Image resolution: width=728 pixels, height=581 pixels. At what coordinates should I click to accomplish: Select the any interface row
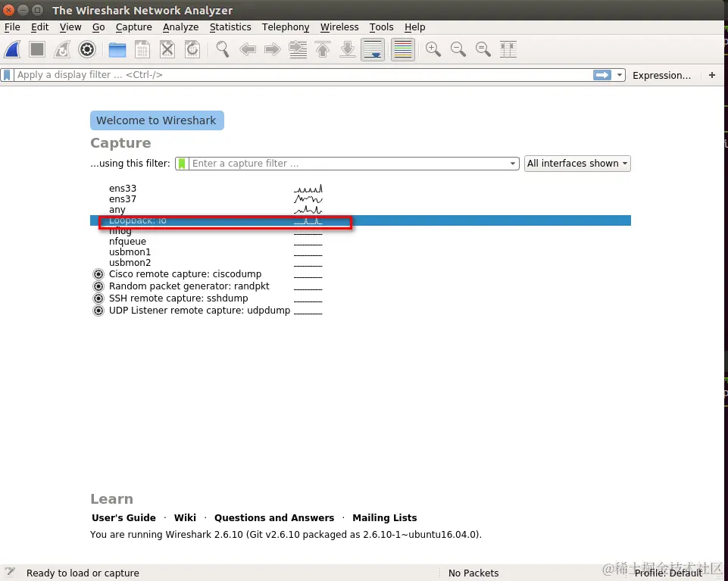(361, 210)
